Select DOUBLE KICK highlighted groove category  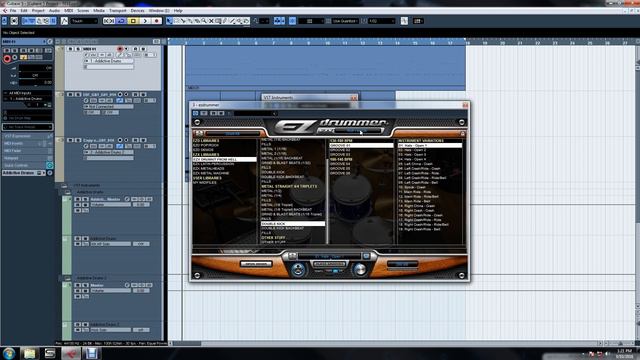[x=293, y=224]
